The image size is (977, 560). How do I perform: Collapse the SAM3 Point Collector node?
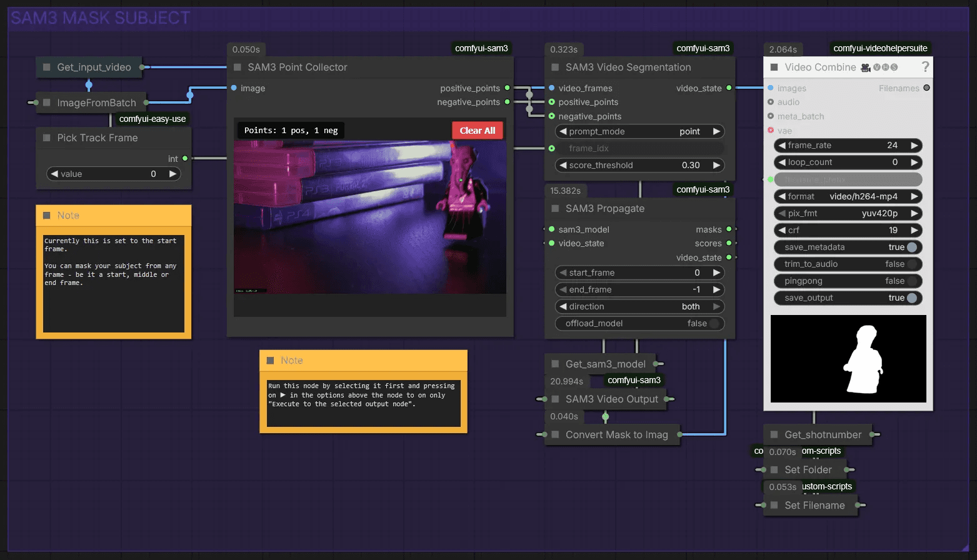pyautogui.click(x=238, y=67)
